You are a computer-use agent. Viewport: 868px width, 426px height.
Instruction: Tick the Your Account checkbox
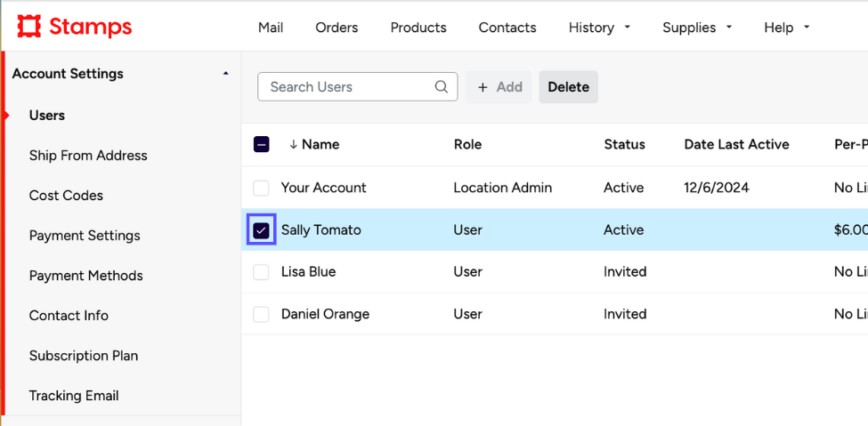(x=261, y=188)
